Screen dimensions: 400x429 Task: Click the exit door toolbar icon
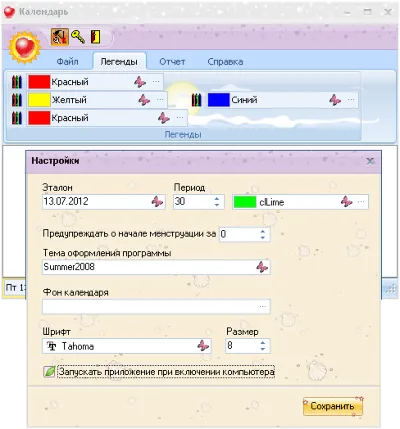[96, 36]
